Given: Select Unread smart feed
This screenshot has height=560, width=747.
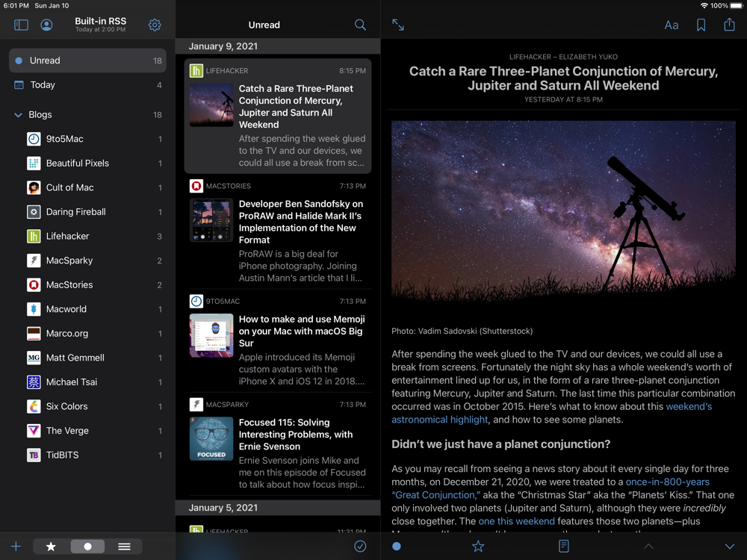Looking at the screenshot, I should pyautogui.click(x=87, y=60).
